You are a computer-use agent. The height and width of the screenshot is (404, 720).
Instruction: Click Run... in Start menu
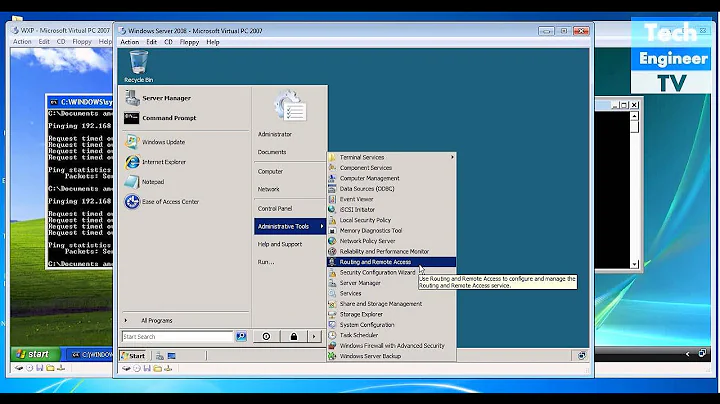point(265,262)
